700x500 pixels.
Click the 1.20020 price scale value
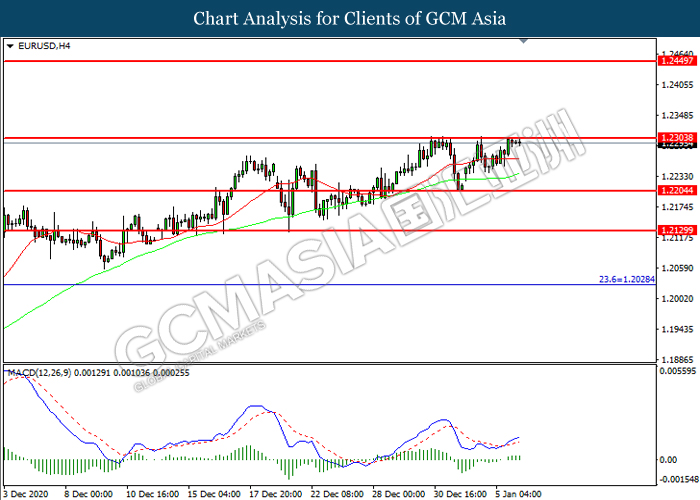pos(677,299)
